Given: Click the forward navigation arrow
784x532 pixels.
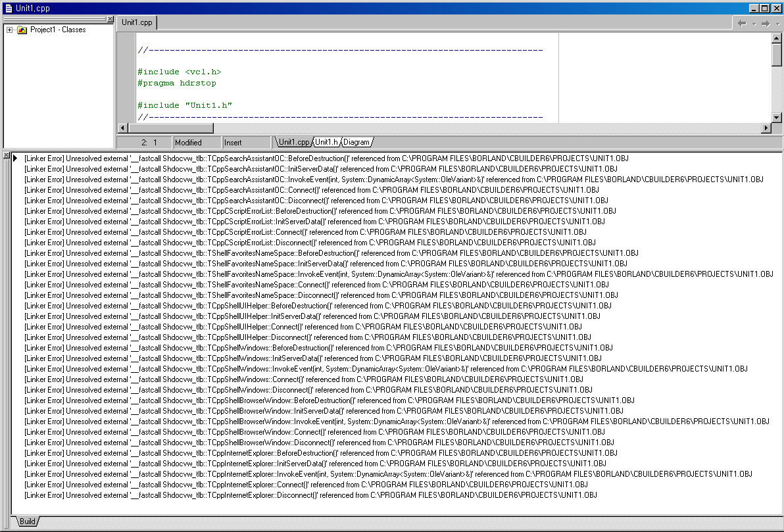Looking at the screenshot, I should pyautogui.click(x=765, y=24).
